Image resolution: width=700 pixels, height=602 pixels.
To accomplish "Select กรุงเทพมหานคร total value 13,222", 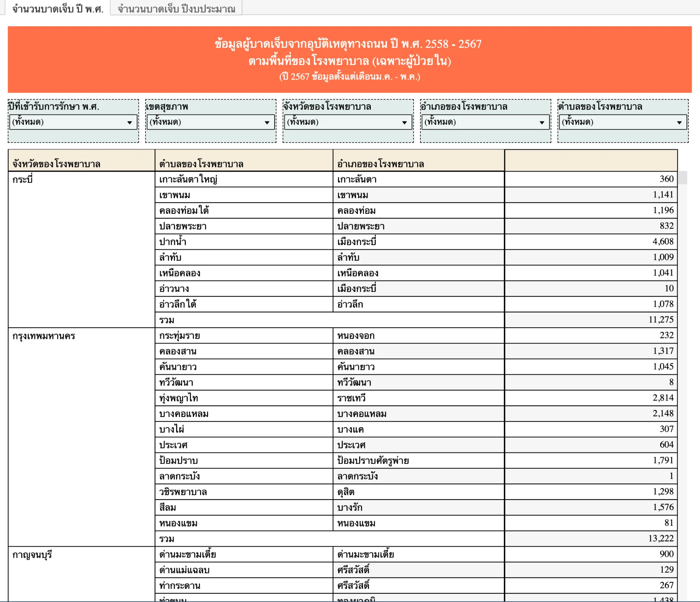I will point(591,539).
